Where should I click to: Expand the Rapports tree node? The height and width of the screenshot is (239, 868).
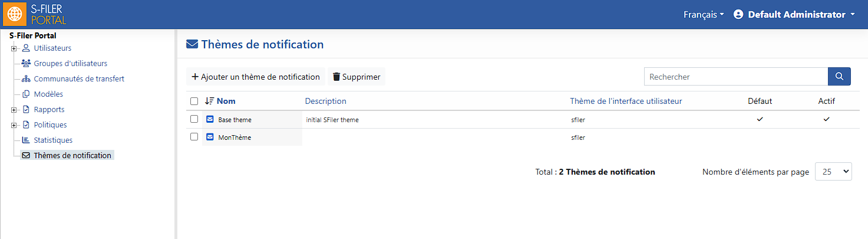click(x=14, y=110)
